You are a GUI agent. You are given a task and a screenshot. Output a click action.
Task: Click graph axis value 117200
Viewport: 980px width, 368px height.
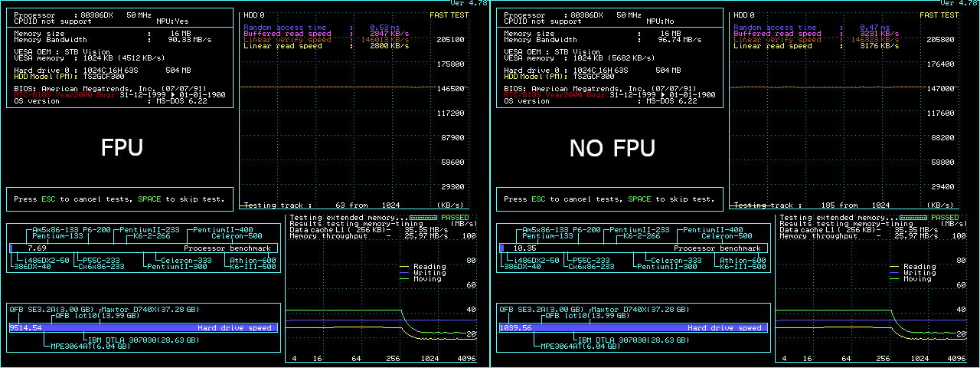pos(449,113)
